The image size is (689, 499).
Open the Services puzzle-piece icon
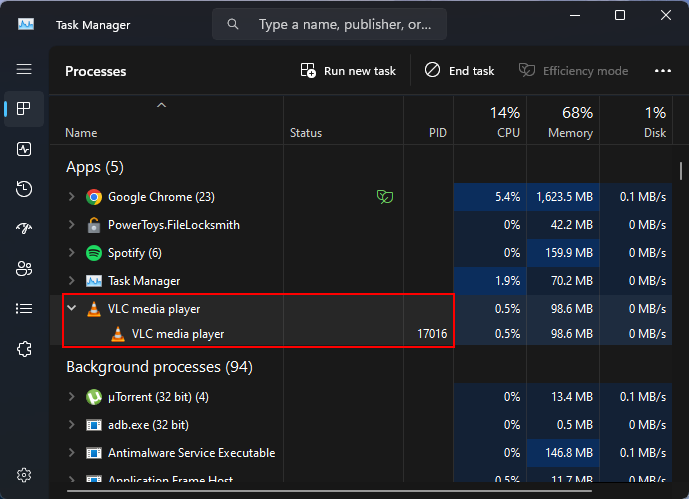(x=24, y=349)
